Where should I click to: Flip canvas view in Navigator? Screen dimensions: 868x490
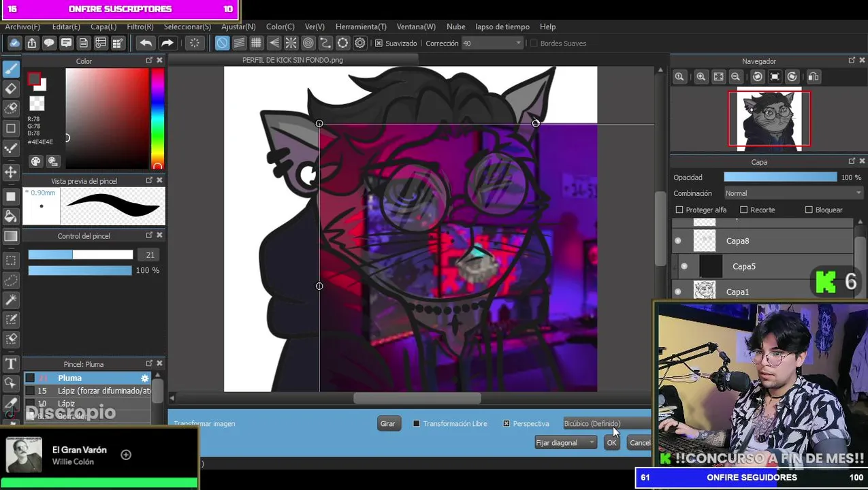point(813,77)
